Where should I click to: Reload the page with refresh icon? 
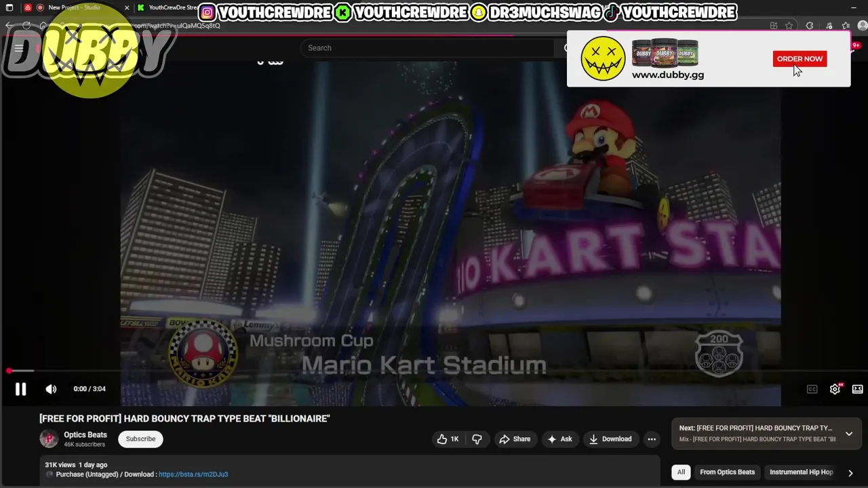pyautogui.click(x=26, y=26)
